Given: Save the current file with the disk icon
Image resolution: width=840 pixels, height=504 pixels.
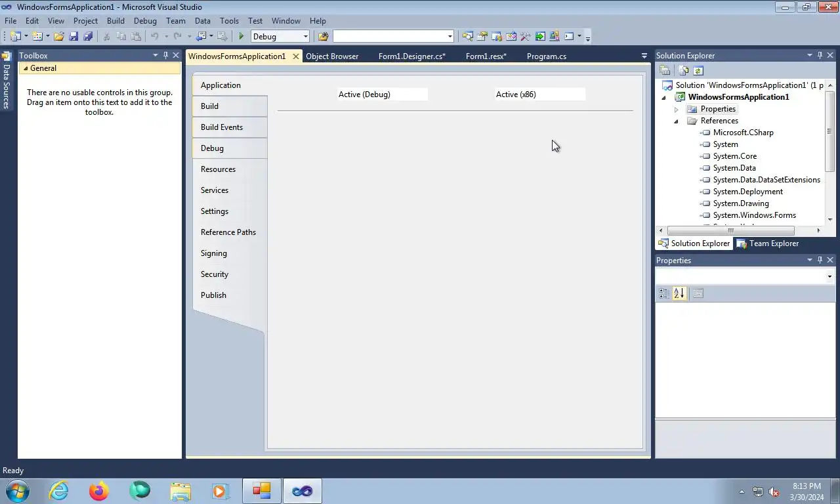Looking at the screenshot, I should 73,37.
